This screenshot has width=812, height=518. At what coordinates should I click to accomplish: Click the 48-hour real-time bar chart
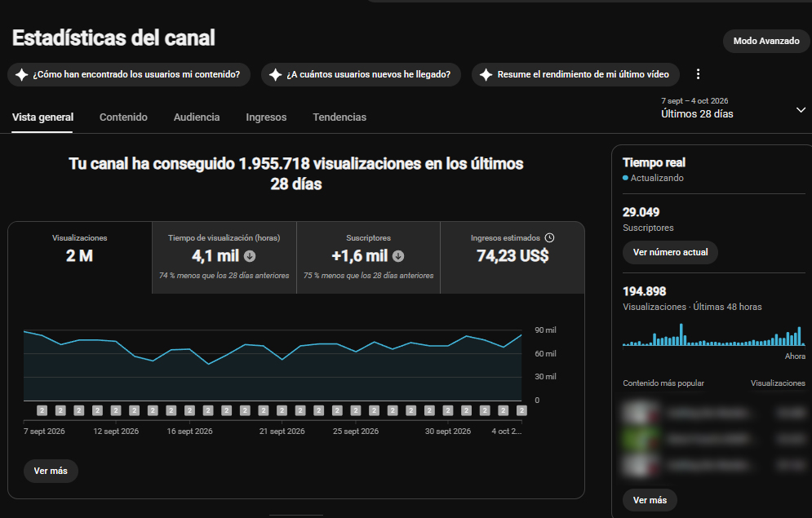pos(713,334)
